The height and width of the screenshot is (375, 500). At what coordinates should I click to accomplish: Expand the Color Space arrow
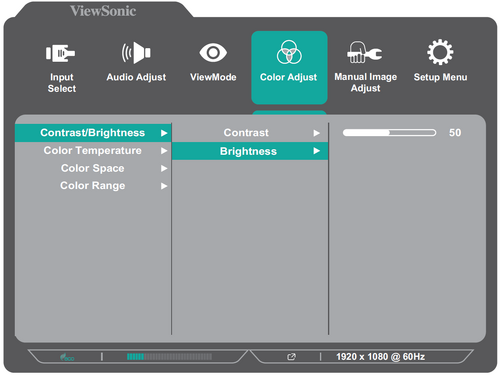(x=164, y=168)
